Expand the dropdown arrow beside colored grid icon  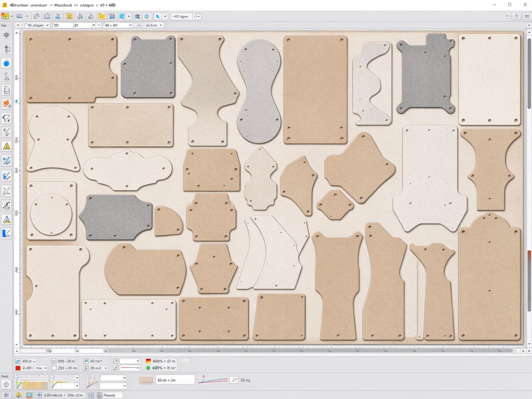tap(12, 16)
